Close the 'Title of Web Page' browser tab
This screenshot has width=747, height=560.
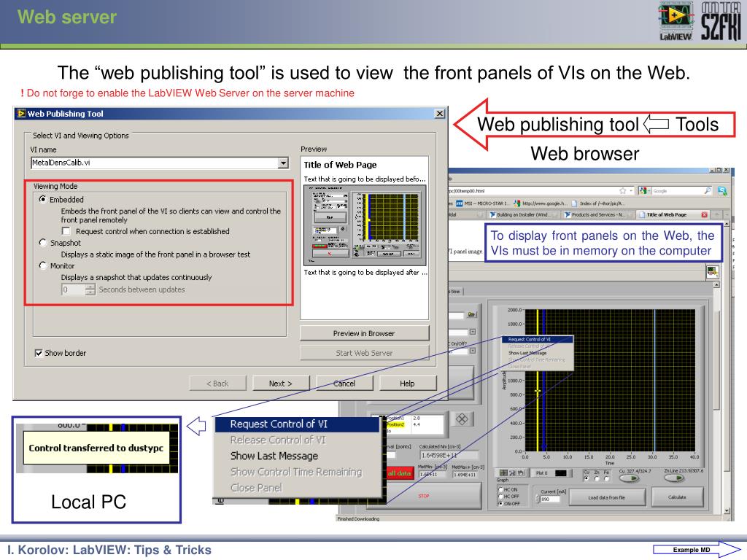(704, 215)
